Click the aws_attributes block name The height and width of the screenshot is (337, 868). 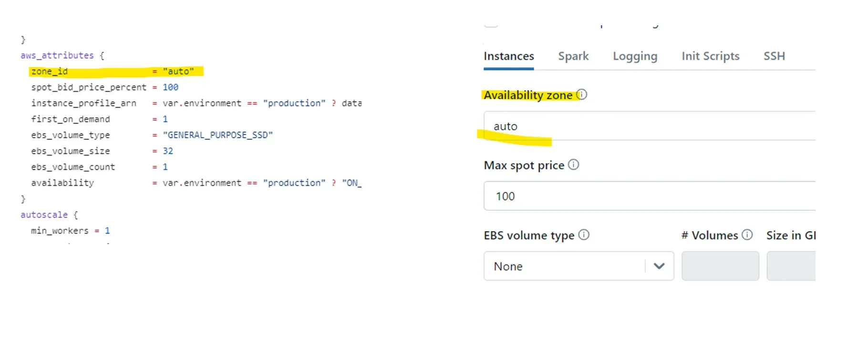coord(57,55)
